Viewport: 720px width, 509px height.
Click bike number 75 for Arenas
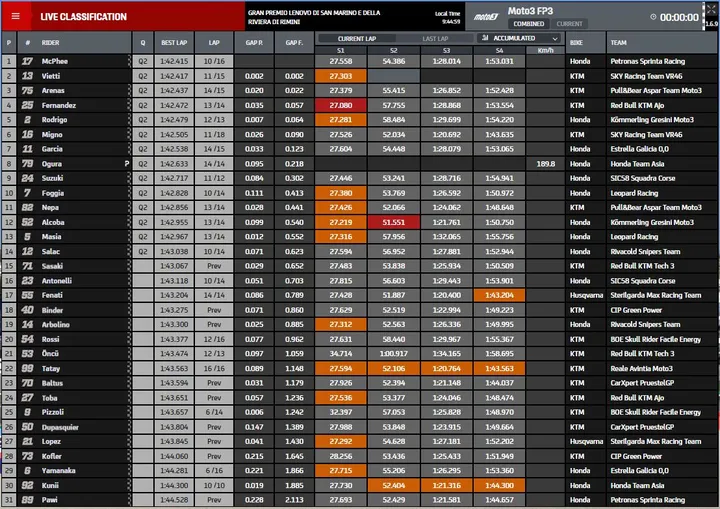(28, 90)
